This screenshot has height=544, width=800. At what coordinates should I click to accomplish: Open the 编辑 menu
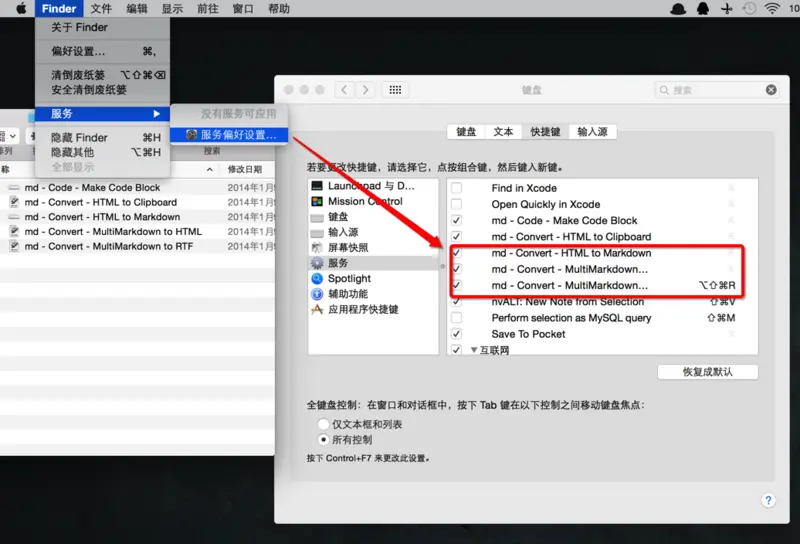tap(137, 9)
